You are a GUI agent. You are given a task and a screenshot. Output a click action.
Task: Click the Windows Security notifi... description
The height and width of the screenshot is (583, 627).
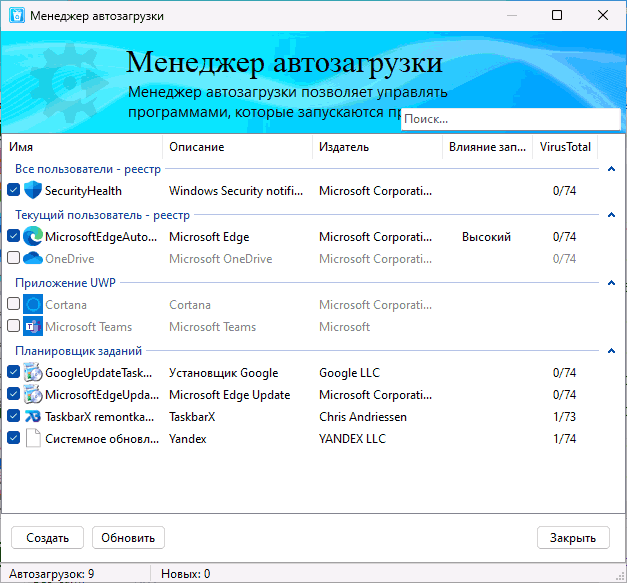click(x=236, y=191)
